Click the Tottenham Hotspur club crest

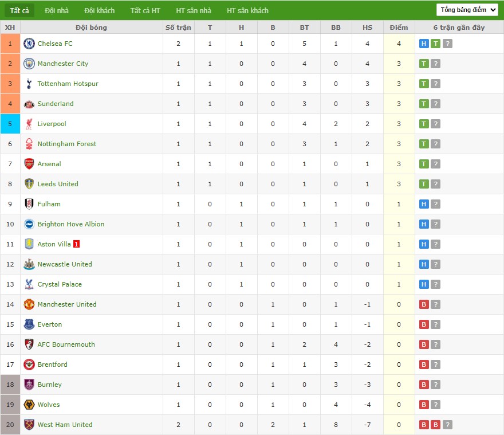click(x=29, y=84)
